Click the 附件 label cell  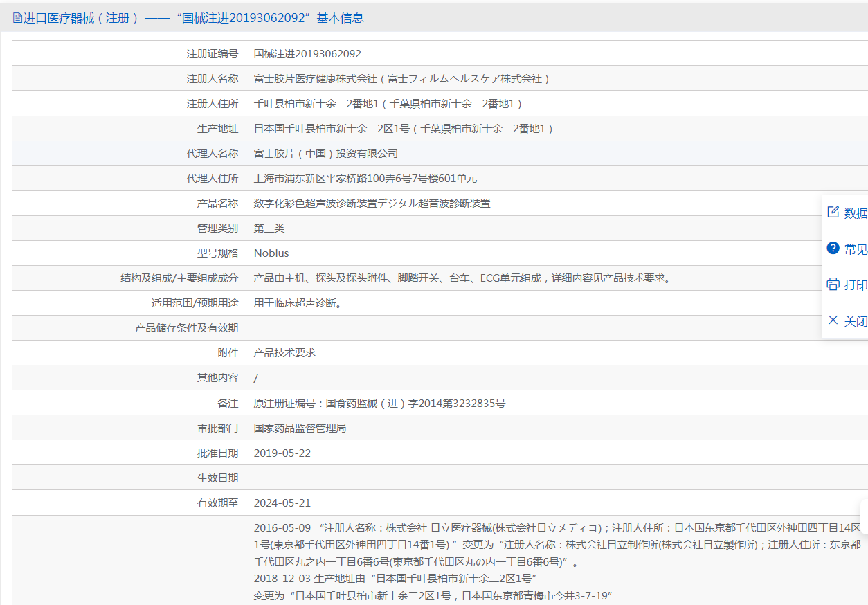pos(129,353)
